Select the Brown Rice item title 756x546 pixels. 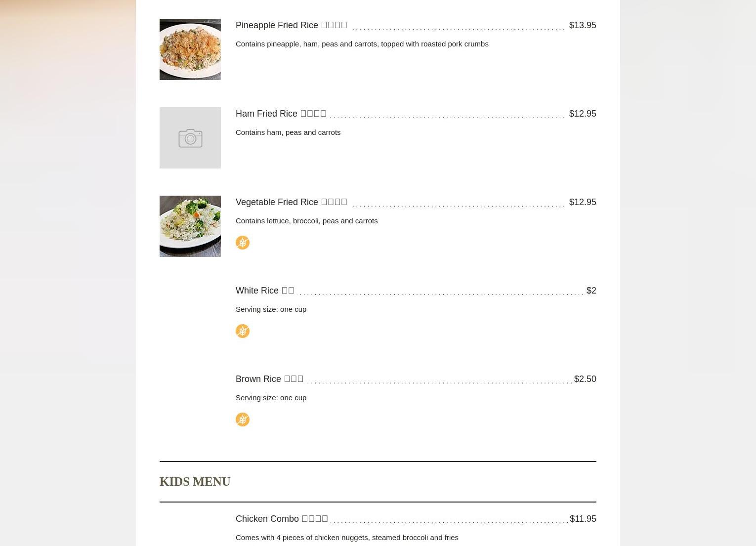[270, 379]
